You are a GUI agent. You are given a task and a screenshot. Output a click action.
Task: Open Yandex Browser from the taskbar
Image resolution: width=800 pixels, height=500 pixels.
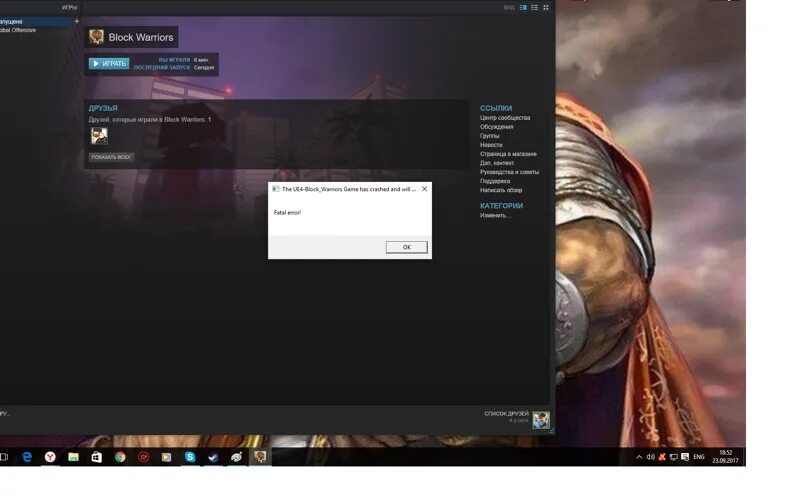[50, 457]
